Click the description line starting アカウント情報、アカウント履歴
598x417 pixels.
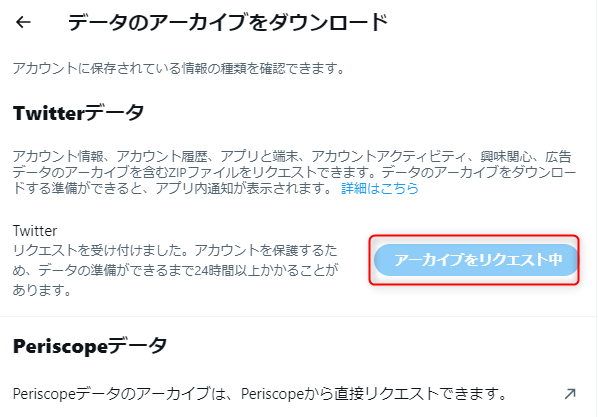(x=292, y=156)
